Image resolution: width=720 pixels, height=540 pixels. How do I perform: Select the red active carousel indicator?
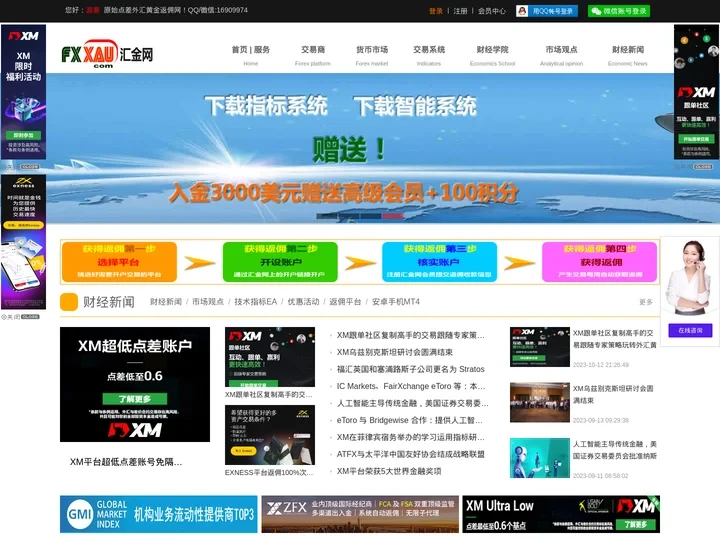pos(394,216)
